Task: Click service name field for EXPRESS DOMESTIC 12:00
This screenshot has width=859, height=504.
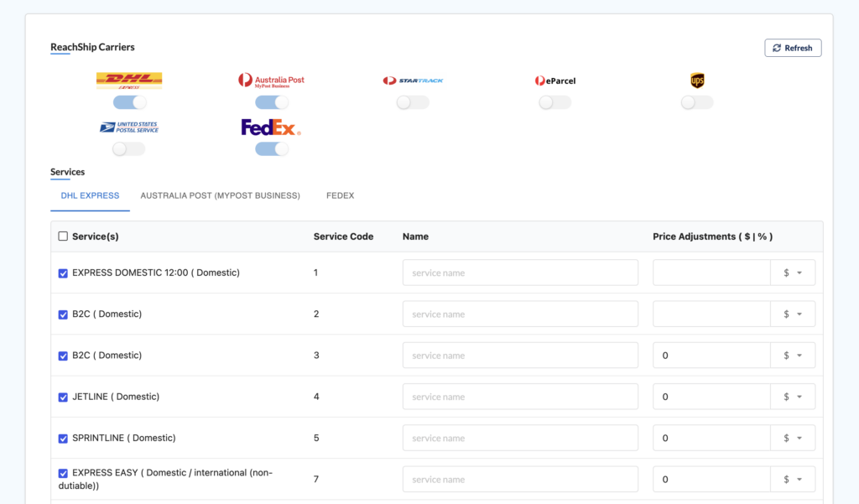Action: (x=520, y=273)
